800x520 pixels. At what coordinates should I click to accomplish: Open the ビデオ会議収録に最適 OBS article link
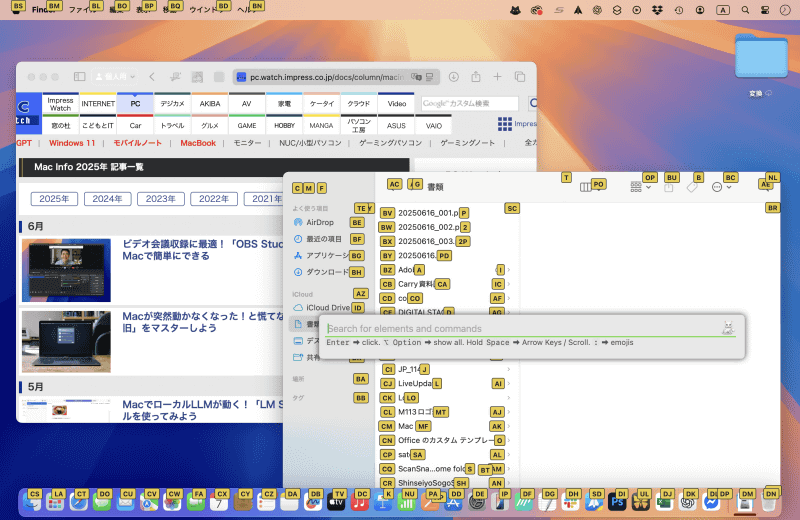pos(203,250)
